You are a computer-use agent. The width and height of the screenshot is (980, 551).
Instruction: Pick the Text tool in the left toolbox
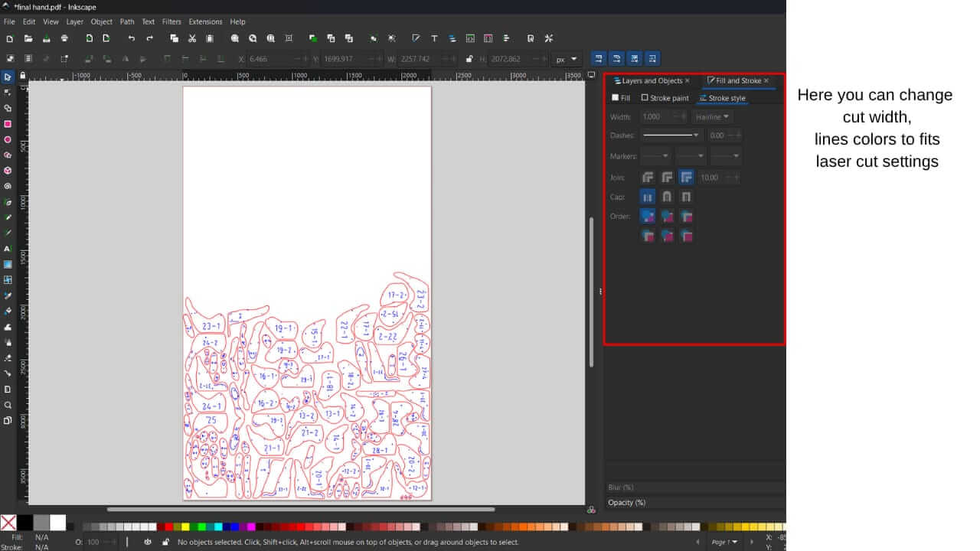(8, 249)
